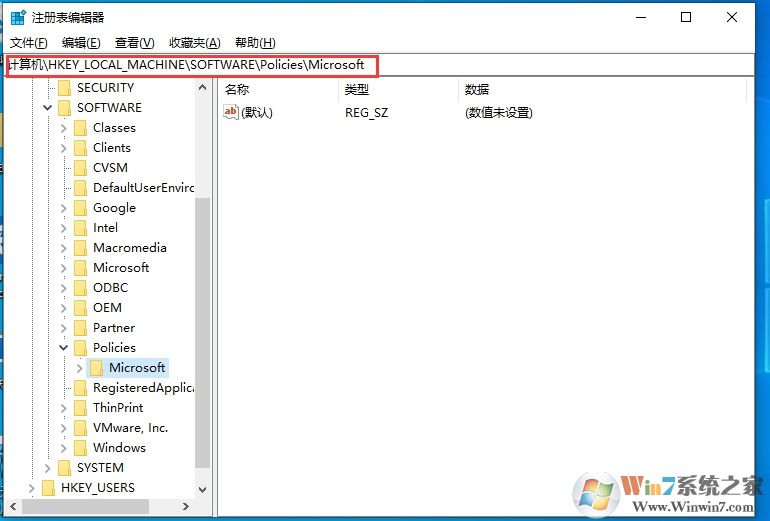Click the (数值未设置) data cell
Image resolution: width=770 pixels, height=521 pixels.
click(498, 112)
